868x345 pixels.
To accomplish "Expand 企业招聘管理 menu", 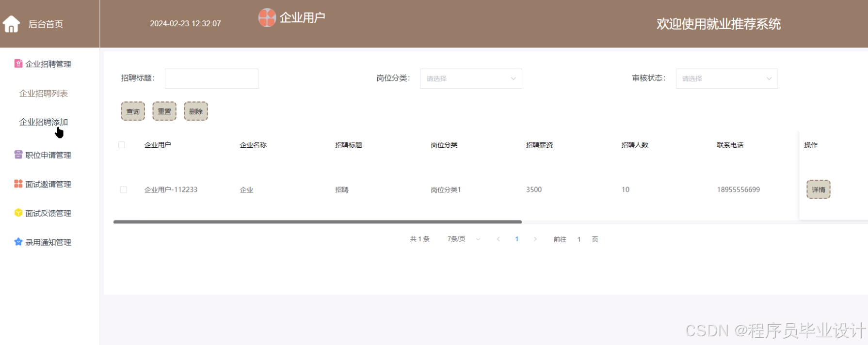I will (48, 64).
